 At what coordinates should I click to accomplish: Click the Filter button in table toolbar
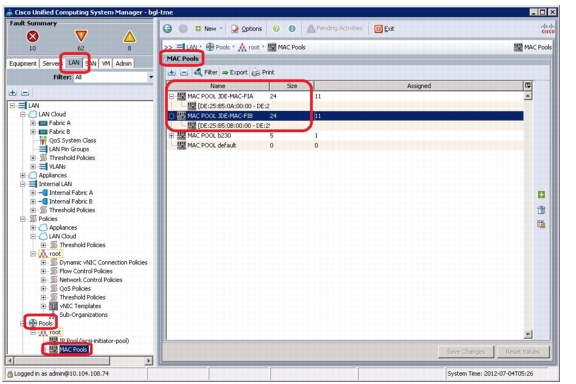206,72
